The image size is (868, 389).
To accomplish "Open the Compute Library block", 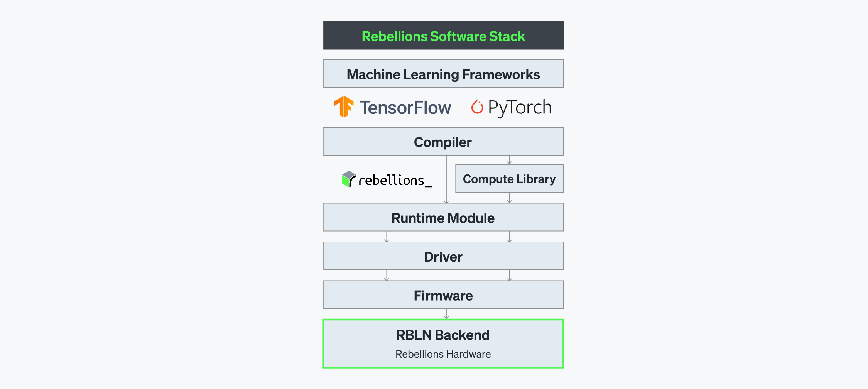I will [x=509, y=179].
